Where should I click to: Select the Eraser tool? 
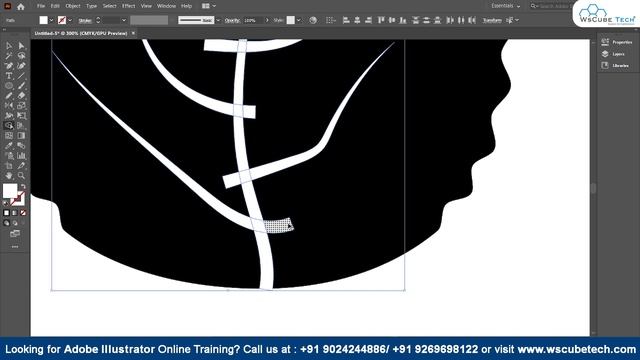tap(21, 96)
